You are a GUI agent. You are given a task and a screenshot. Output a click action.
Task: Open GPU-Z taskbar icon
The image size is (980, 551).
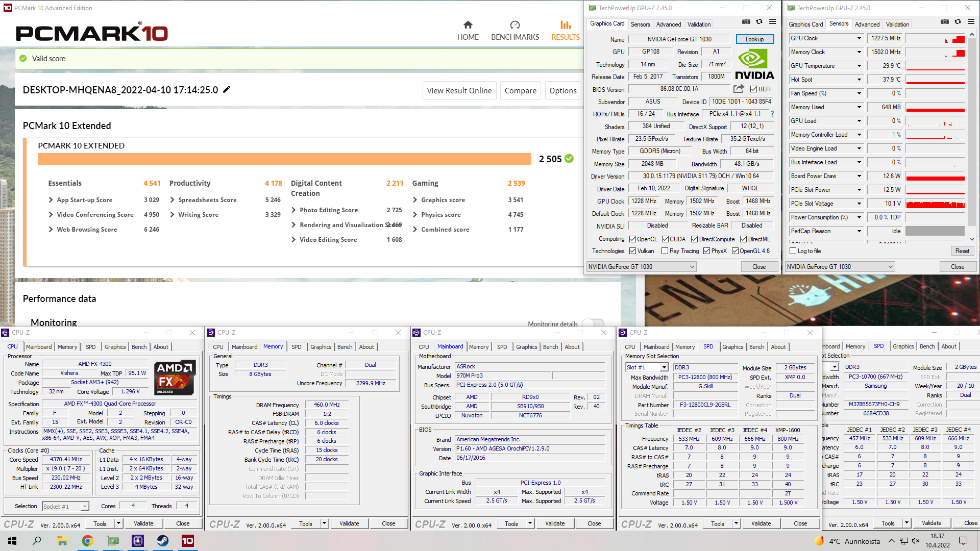(x=113, y=541)
